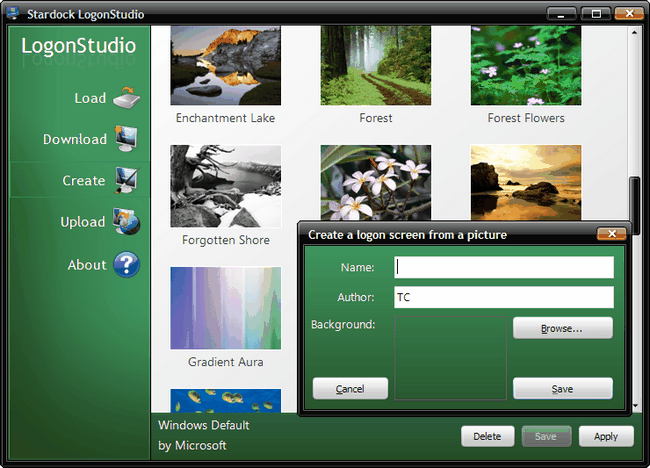Click the Forgotten Shore caption
Screen dimensions: 650x468
click(x=226, y=240)
